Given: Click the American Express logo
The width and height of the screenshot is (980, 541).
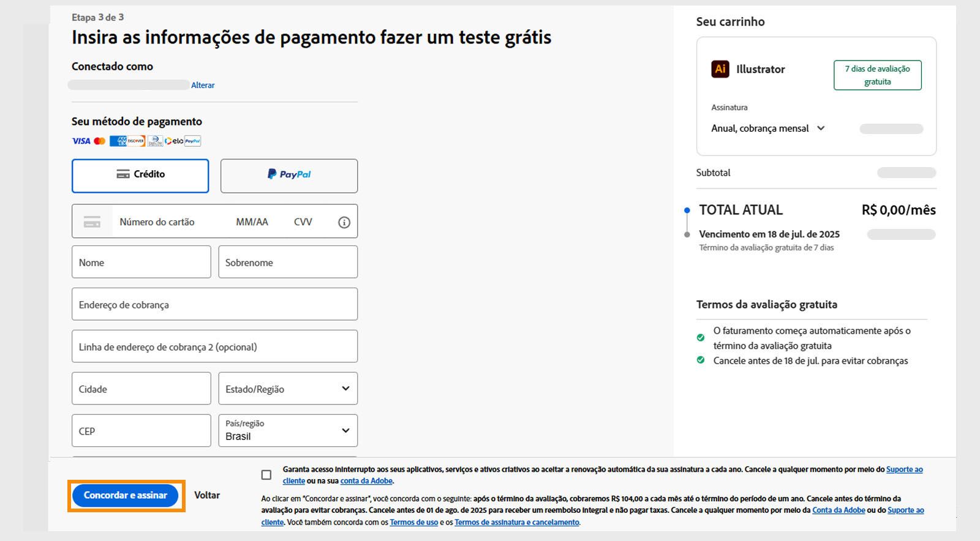Looking at the screenshot, I should (118, 141).
